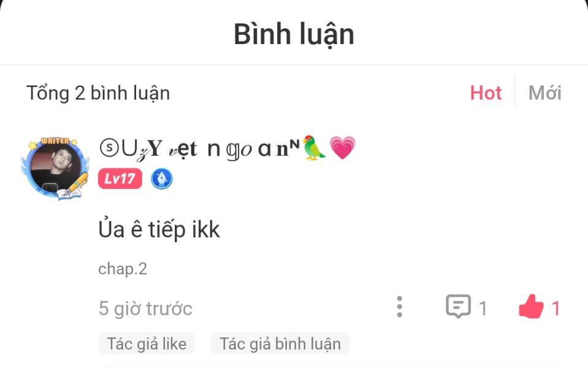Tap the parrot emoji in username
Viewport: 588px width, 368px height.
click(313, 148)
